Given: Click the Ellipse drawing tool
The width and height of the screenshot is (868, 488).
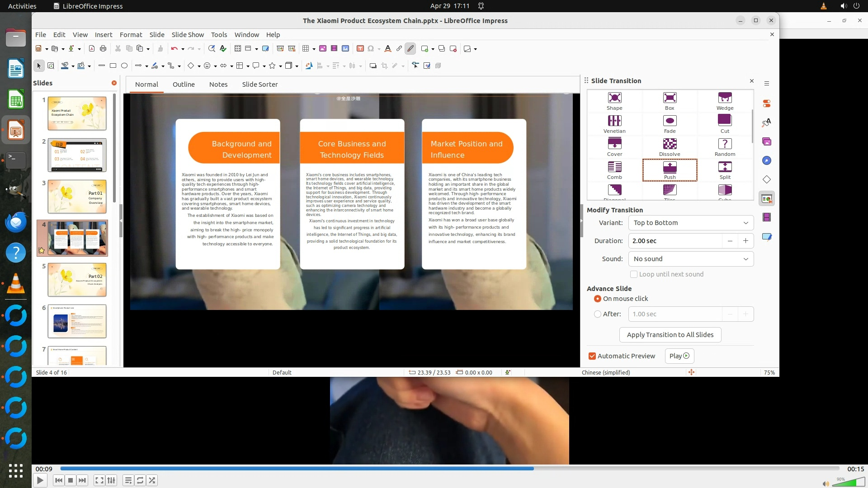Looking at the screenshot, I should coord(124,66).
